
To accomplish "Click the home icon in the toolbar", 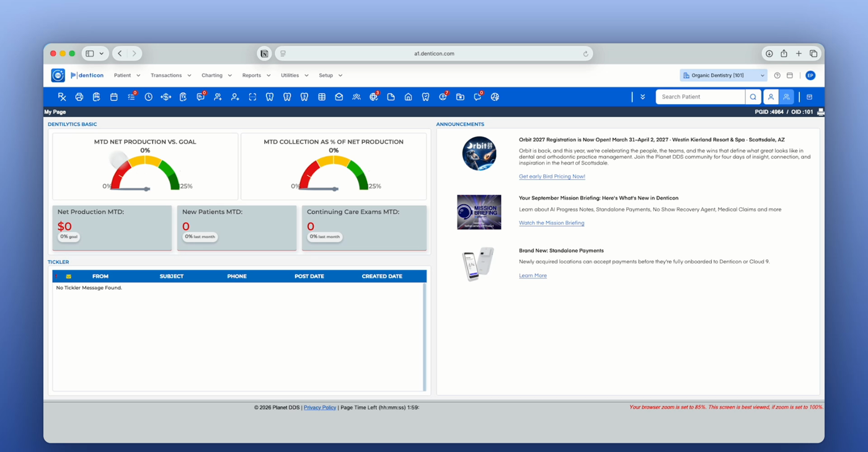I will (408, 97).
